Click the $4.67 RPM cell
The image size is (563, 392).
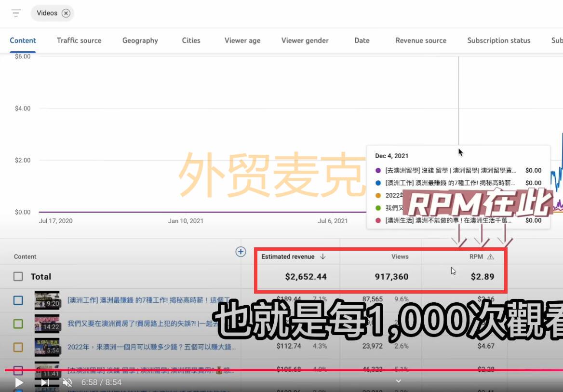[x=486, y=346]
